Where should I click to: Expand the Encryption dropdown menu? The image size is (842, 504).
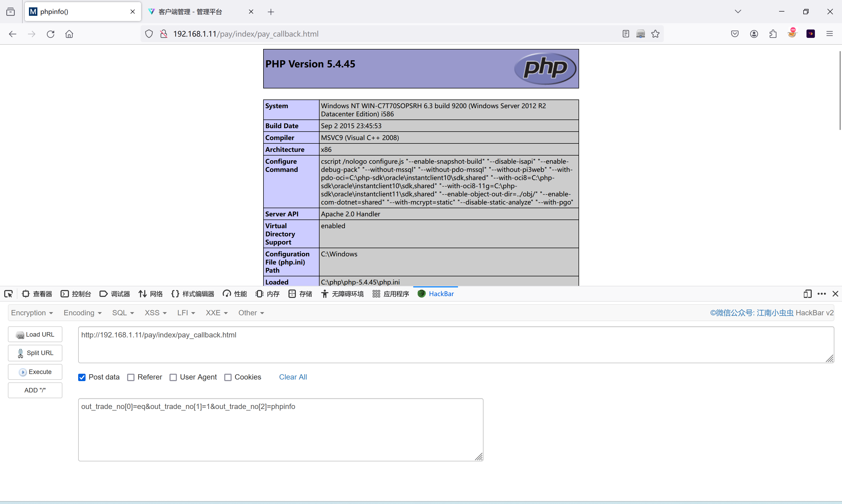pos(32,313)
